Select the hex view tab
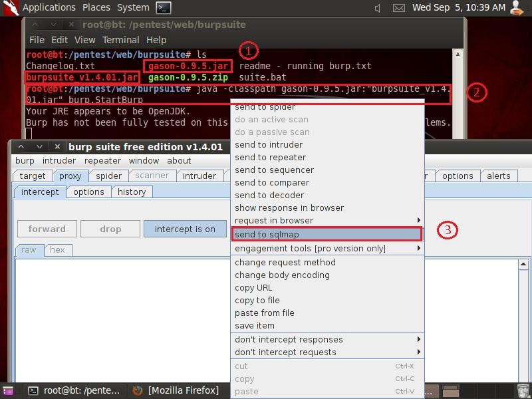532x399 pixels. [57, 250]
